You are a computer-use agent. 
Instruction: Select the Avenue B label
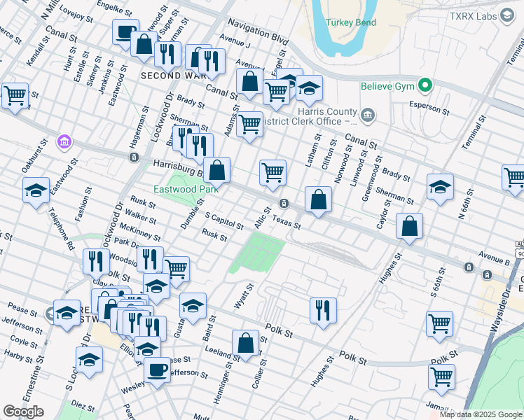pyautogui.click(x=494, y=258)
